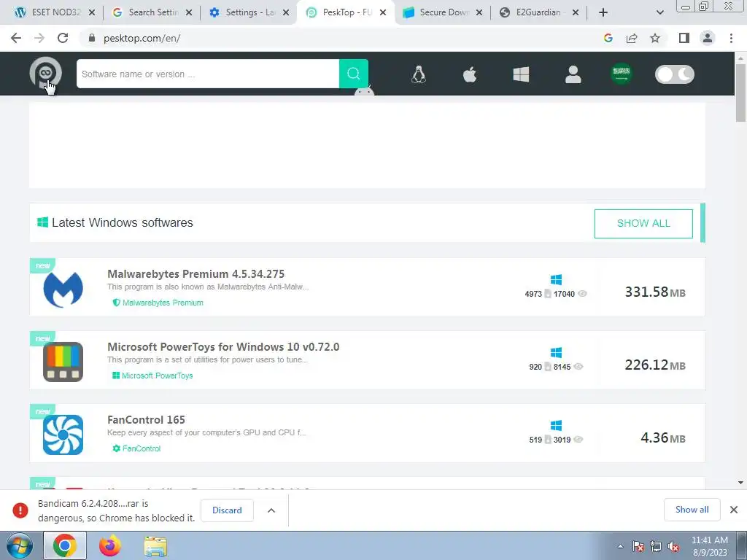The height and width of the screenshot is (560, 747).
Task: Click the page vertical scrollbar thumb
Action: [x=740, y=93]
